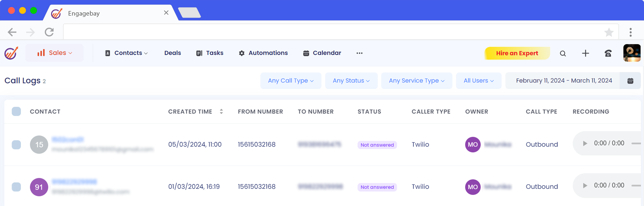Click the plus add-new icon
The image size is (644, 206).
[585, 53]
